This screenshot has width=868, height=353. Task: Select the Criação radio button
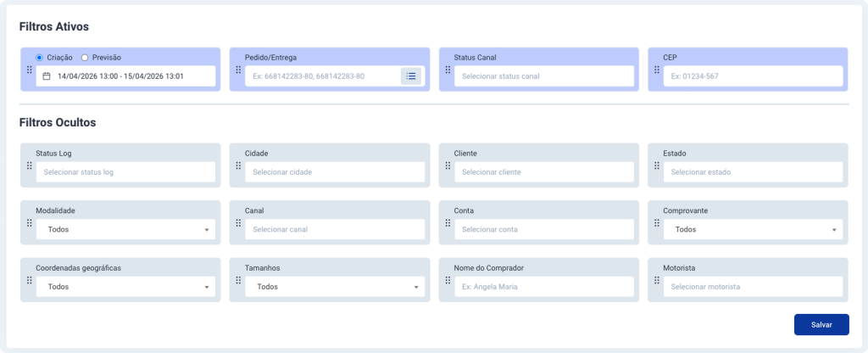tap(40, 57)
